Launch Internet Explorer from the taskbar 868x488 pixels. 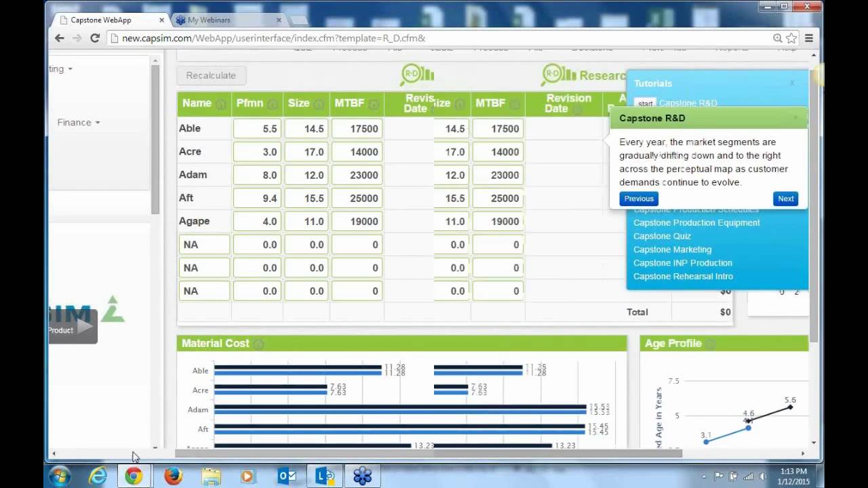coord(98,476)
